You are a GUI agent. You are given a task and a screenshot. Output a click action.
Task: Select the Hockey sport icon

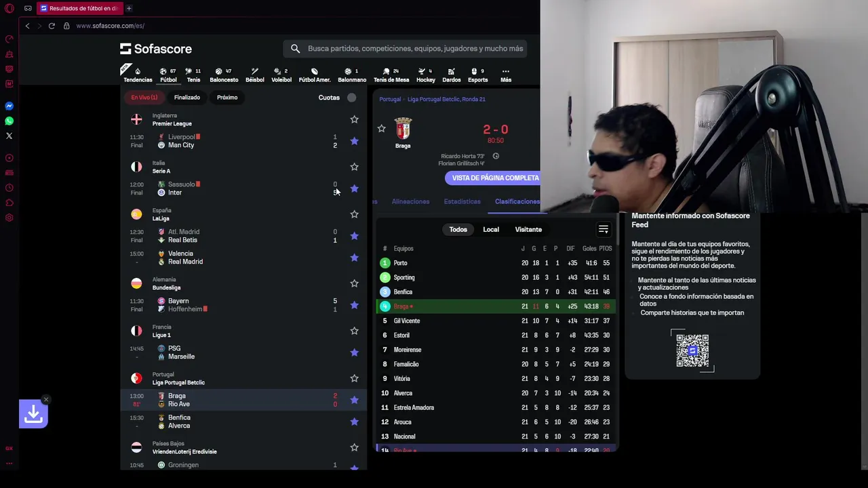coord(426,75)
